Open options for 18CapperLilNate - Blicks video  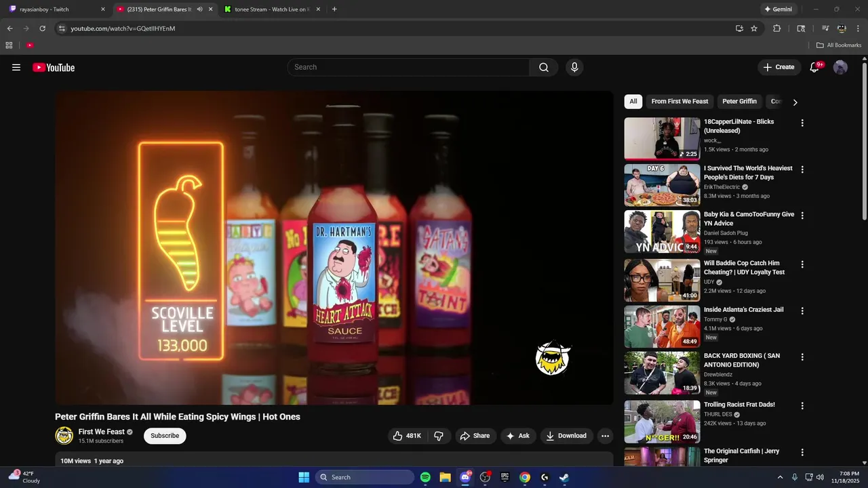click(x=802, y=123)
